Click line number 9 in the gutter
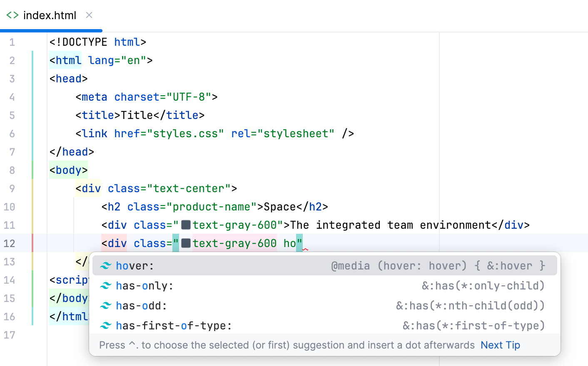Screen dimensions: 588x366 [x=12, y=188]
